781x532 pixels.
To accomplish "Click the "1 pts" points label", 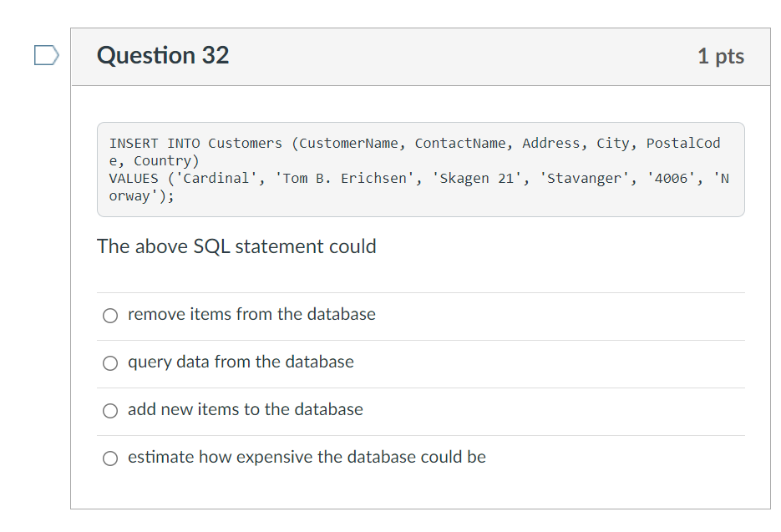I will coord(720,56).
